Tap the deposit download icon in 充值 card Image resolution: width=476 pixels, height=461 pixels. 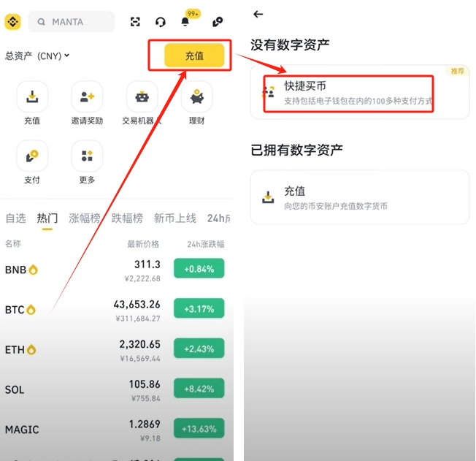tap(268, 197)
